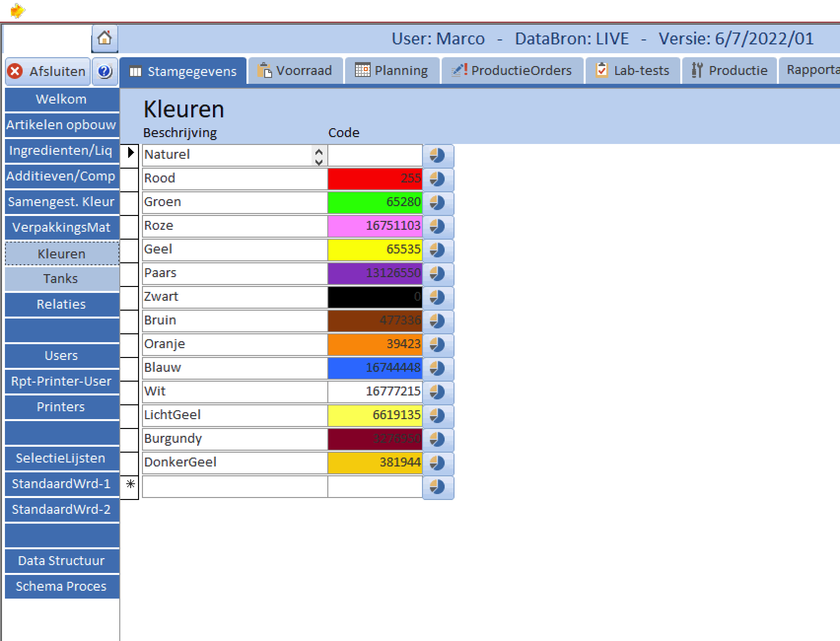This screenshot has height=641, width=840.
Task: Open the ProductieOrders tab
Action: [x=512, y=71]
